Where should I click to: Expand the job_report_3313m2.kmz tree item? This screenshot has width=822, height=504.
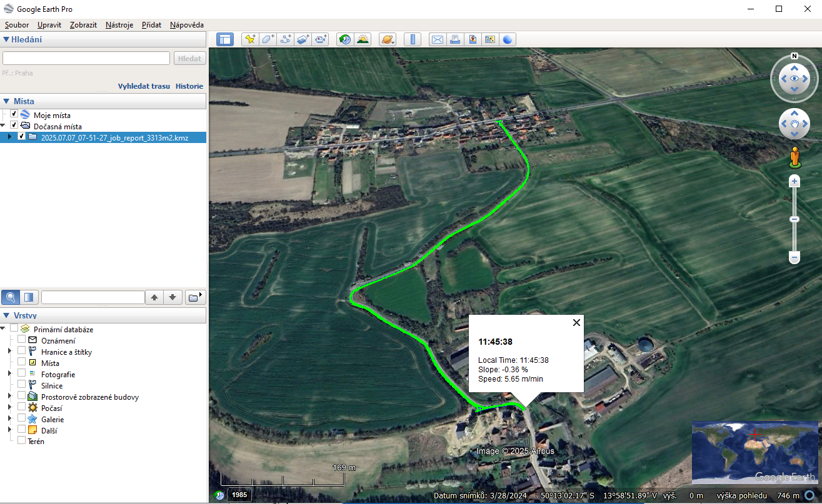point(9,137)
